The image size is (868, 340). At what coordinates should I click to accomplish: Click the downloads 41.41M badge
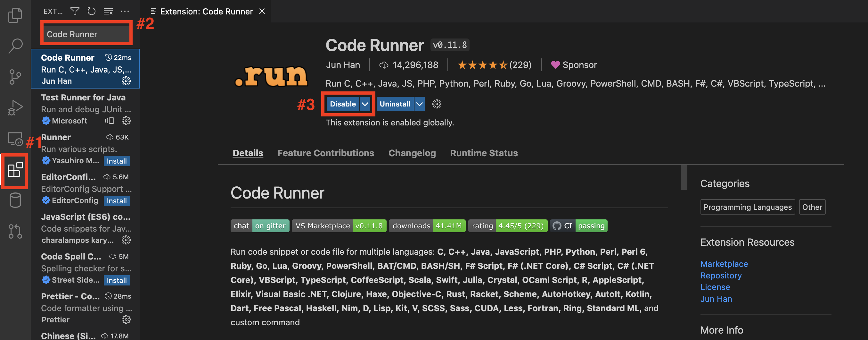coord(427,226)
